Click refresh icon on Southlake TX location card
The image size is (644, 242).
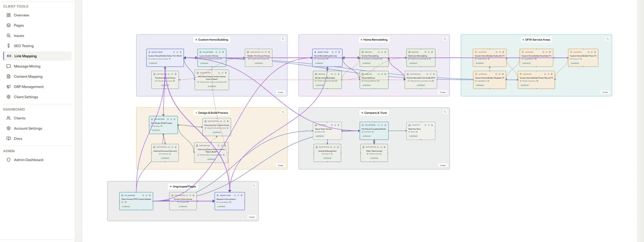click(x=547, y=52)
